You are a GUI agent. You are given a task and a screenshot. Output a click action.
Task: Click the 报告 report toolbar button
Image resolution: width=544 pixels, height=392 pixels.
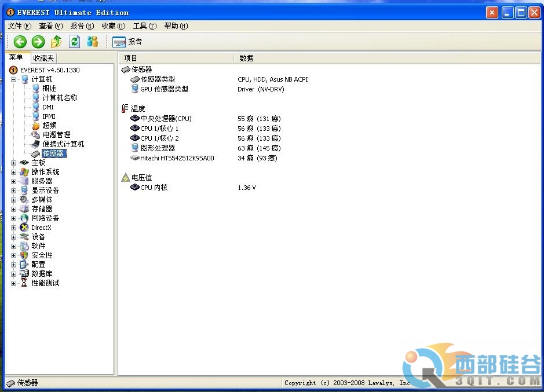pyautogui.click(x=127, y=42)
